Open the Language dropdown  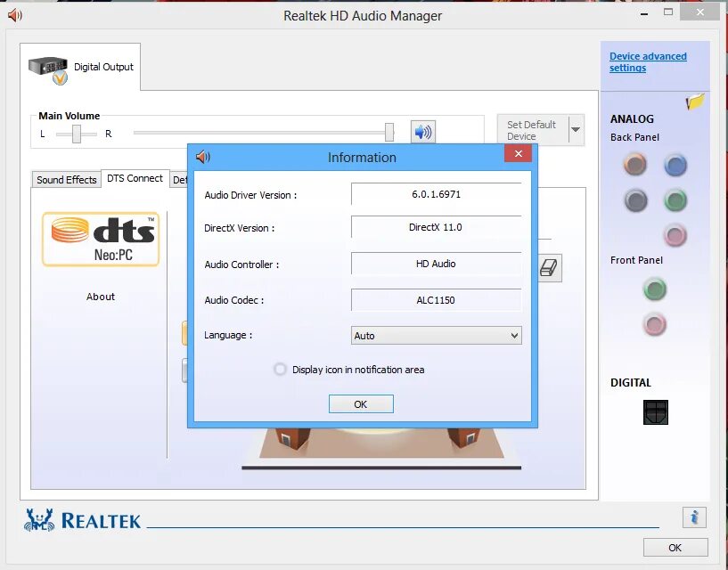(436, 336)
